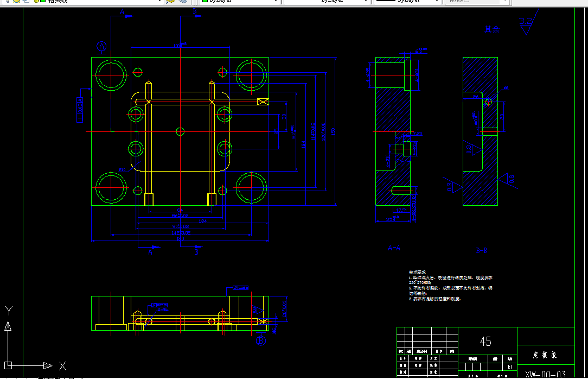The height and width of the screenshot is (379, 588).
Task: Select the perpendicularity tolerance frame left of the plate
Action: [80, 110]
